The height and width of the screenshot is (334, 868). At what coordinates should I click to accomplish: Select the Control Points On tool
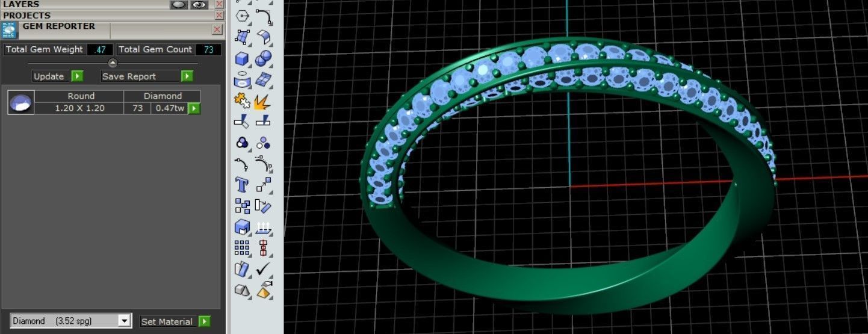tap(263, 164)
